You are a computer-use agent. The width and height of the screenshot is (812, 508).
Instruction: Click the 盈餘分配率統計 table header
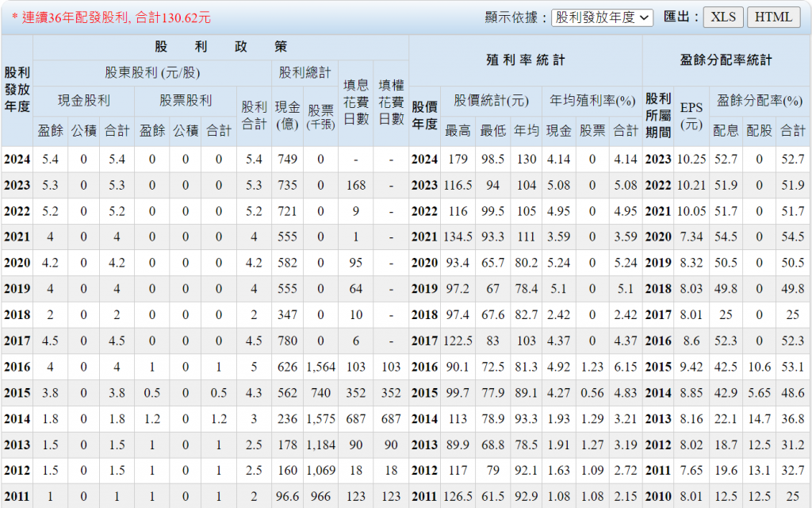(x=726, y=60)
